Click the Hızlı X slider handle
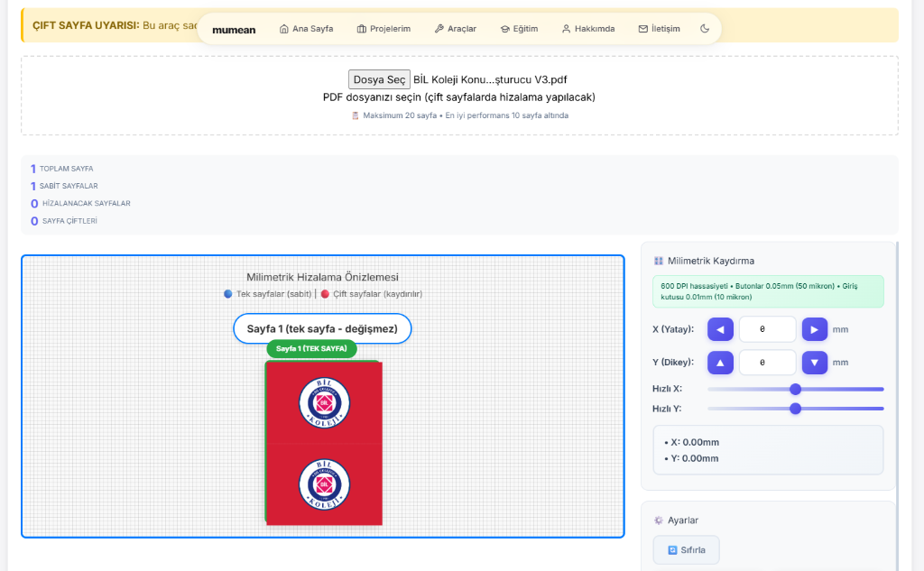The width and height of the screenshot is (924, 571). pyautogui.click(x=795, y=389)
